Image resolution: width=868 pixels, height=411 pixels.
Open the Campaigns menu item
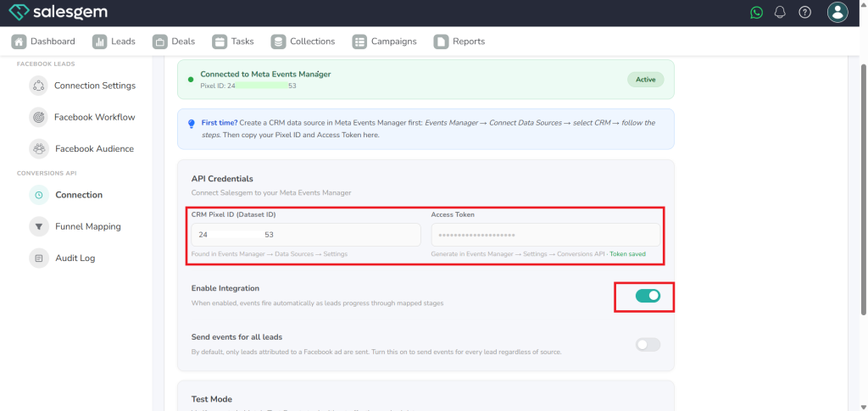click(x=385, y=42)
